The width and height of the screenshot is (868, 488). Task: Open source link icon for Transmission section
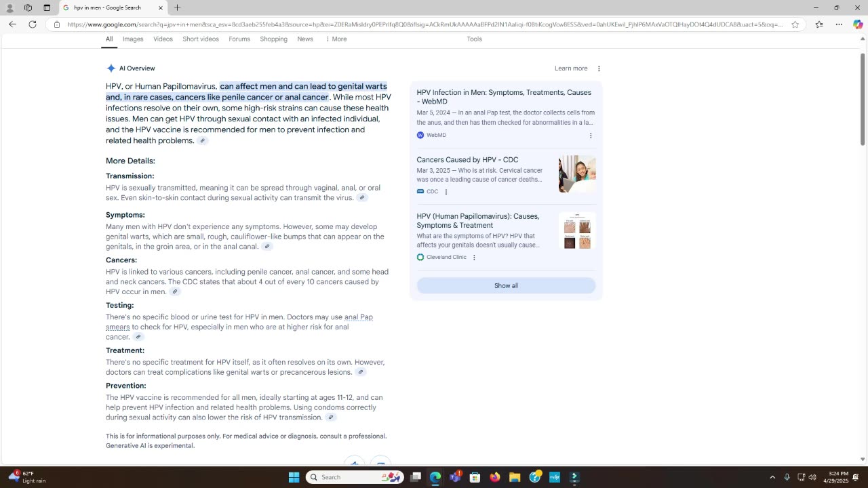click(362, 198)
